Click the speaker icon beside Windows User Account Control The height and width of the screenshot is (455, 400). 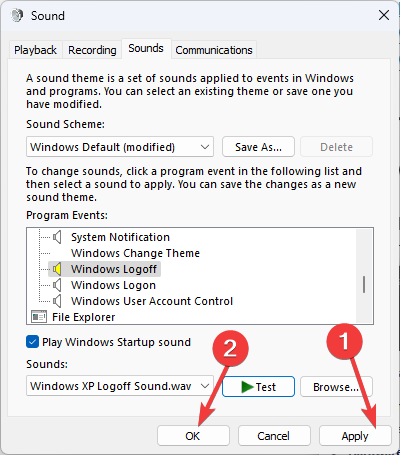57,301
